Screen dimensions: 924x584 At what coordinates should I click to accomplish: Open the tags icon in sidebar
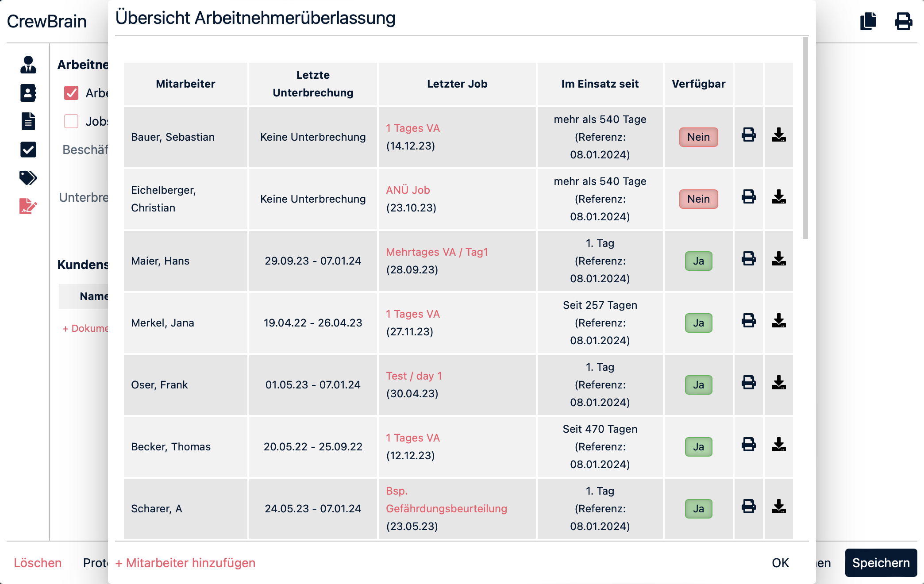coord(28,178)
